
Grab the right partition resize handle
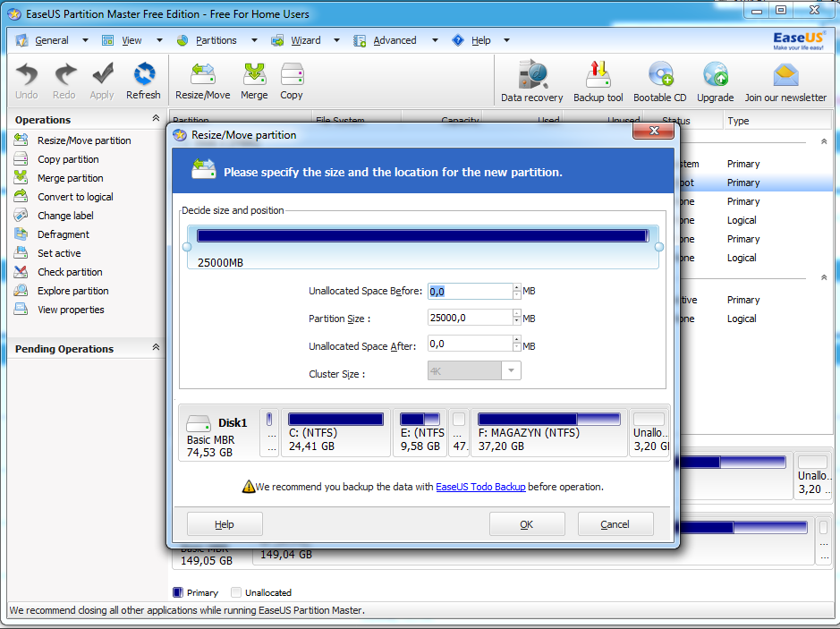click(659, 247)
